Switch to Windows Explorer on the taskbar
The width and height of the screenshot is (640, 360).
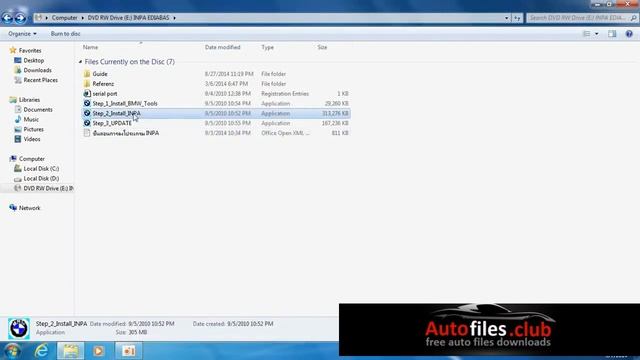click(70, 351)
